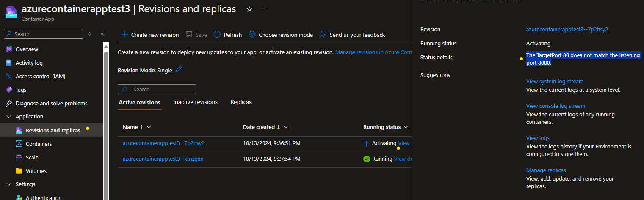644x200 pixels.
Task: Click the Diagnose and solve problems wrench icon
Action: pos(8,103)
